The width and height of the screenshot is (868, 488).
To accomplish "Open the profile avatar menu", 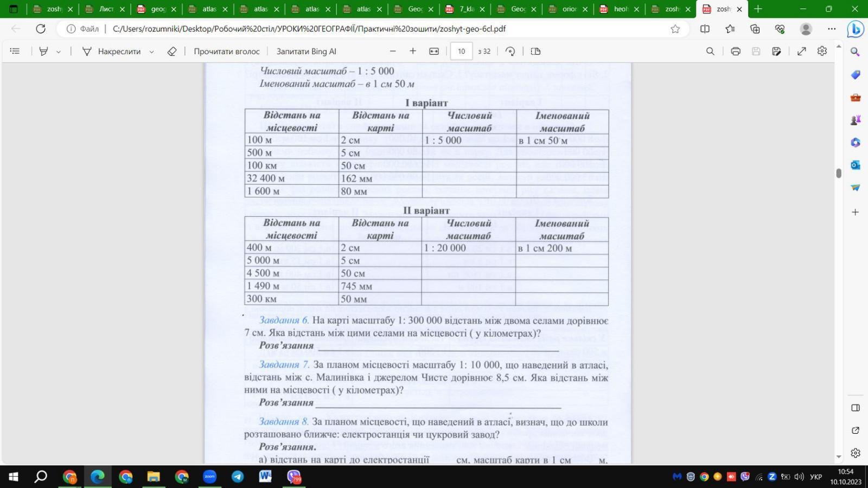I will [806, 29].
